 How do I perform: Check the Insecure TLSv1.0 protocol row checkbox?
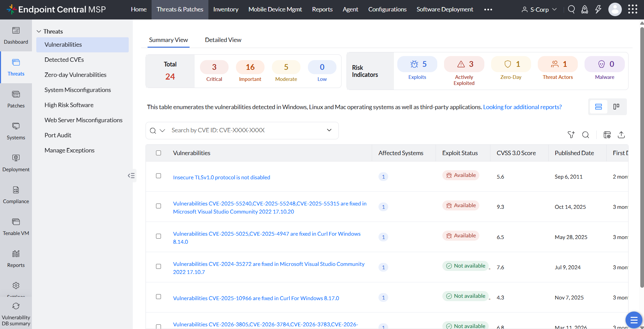(159, 176)
